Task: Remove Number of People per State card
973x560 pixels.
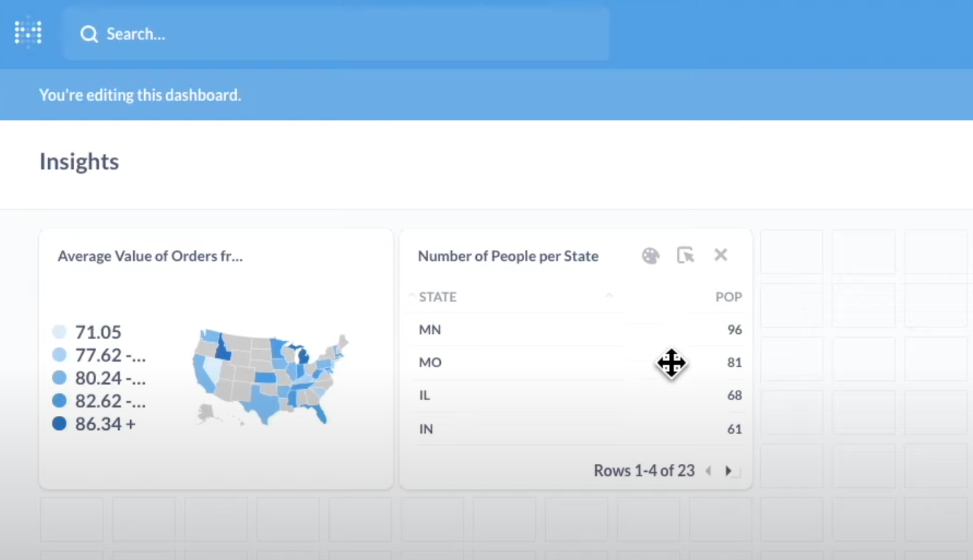Action: point(721,255)
